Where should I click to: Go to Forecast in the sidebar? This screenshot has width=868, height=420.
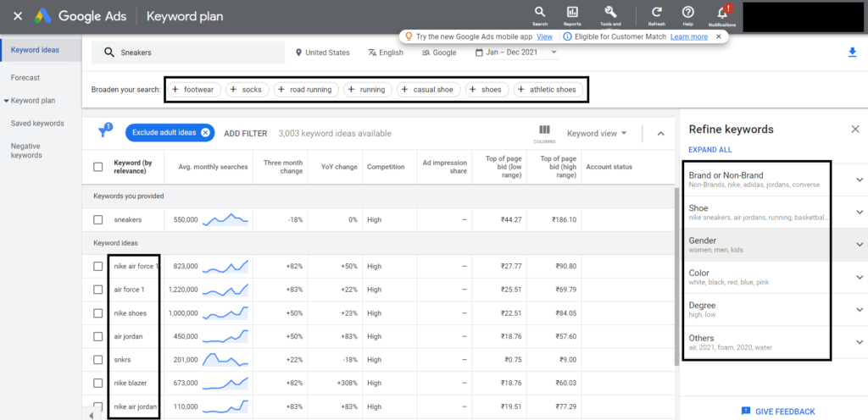(x=25, y=78)
